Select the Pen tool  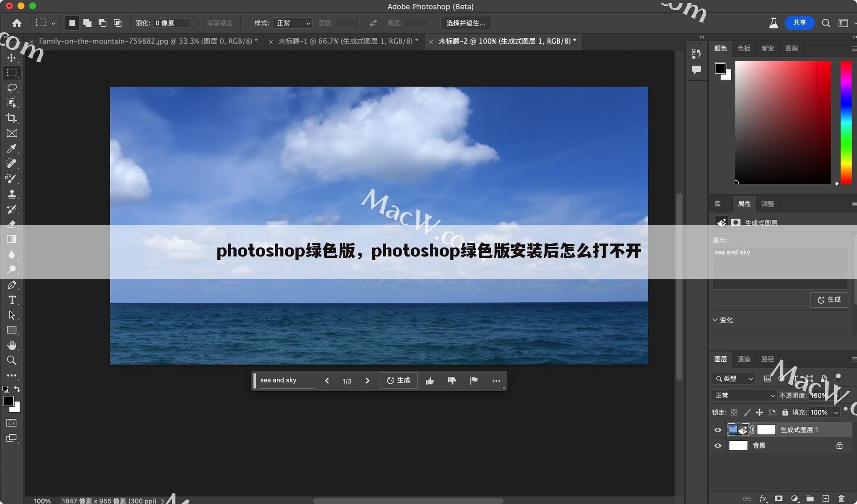tap(12, 285)
